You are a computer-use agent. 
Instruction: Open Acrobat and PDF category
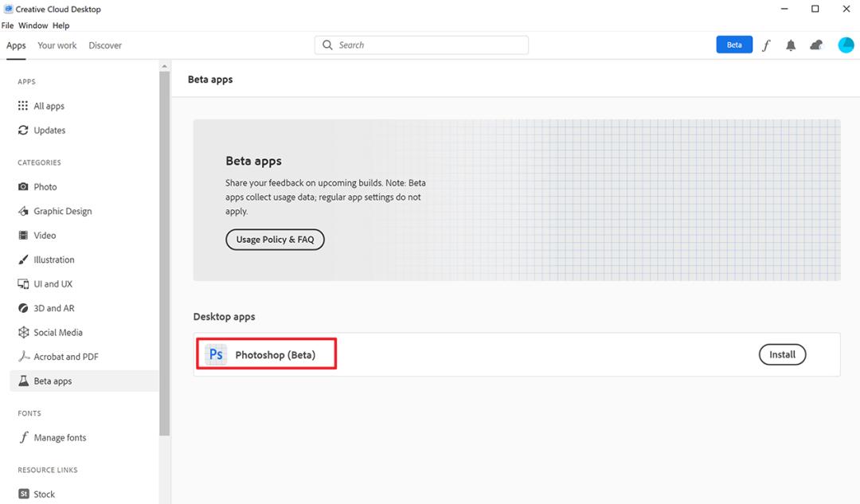[65, 357]
